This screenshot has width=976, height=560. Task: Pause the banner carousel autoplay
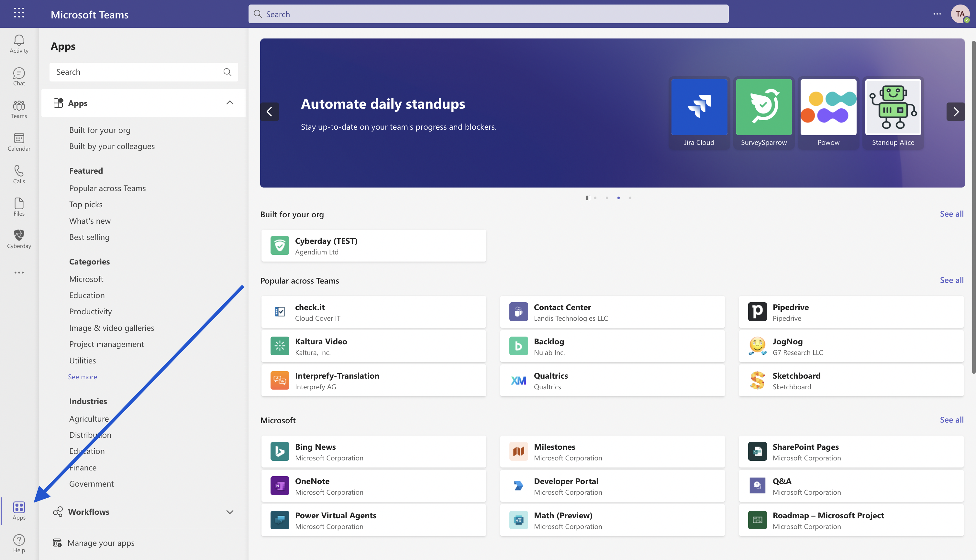(588, 198)
